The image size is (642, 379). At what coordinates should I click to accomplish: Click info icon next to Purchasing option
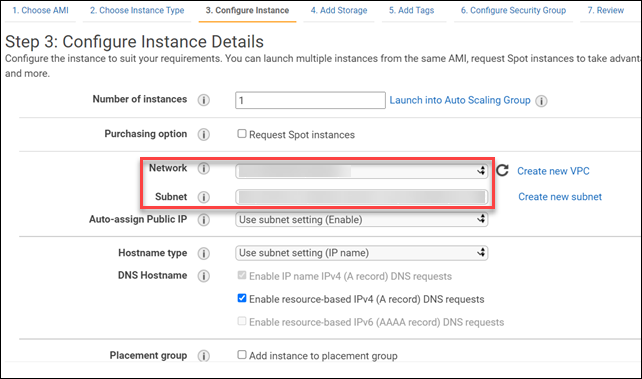203,134
